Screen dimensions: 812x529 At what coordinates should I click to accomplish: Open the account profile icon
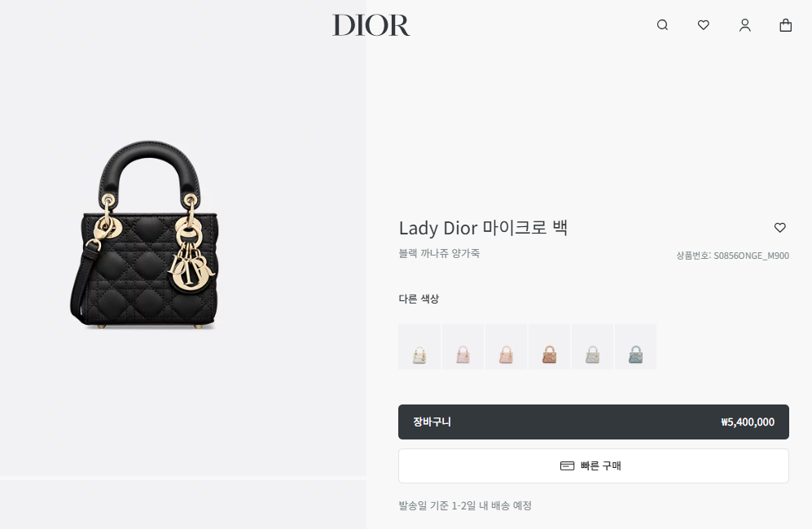pyautogui.click(x=744, y=25)
